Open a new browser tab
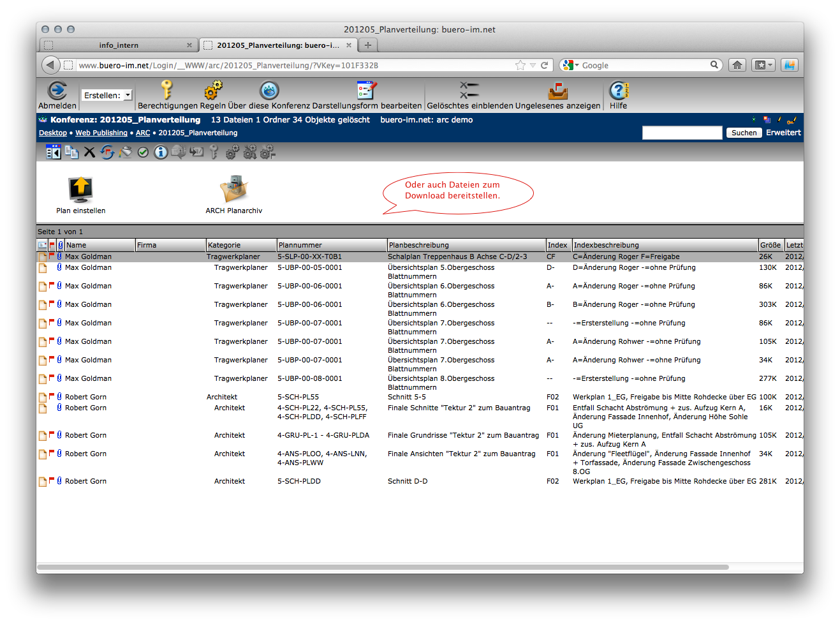 (x=368, y=45)
